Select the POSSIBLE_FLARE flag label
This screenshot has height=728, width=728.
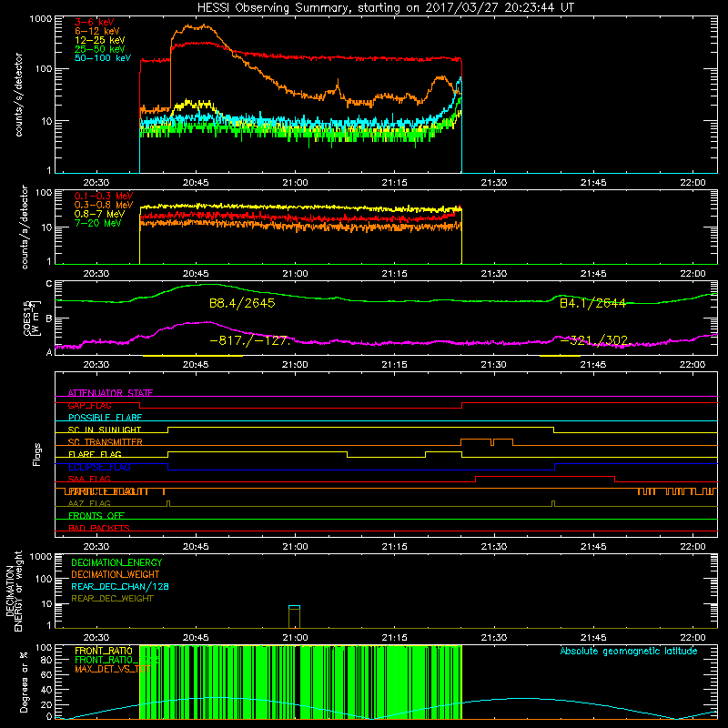tap(105, 418)
